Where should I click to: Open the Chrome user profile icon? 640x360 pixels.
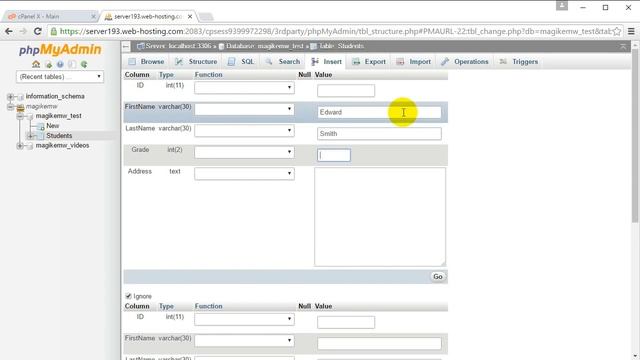click(x=562, y=5)
